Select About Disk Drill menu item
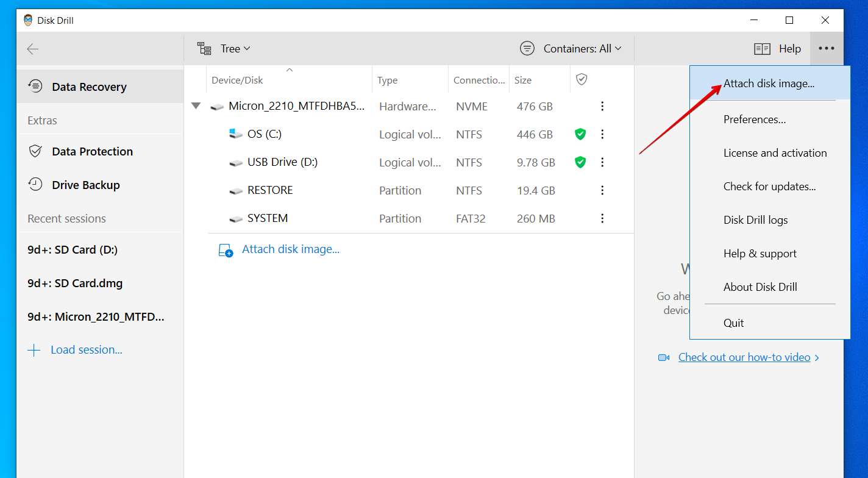 point(770,287)
